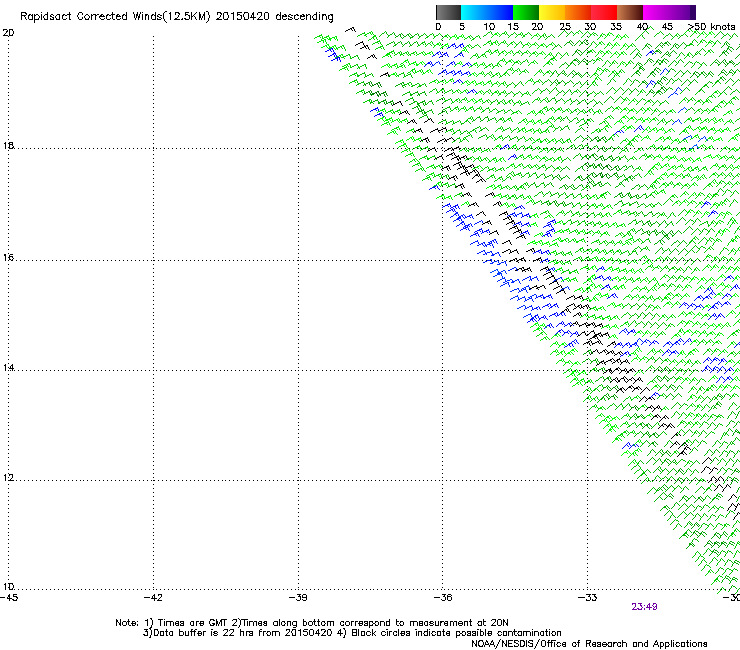Click the longitude label '-42' on bottom axis
Image resolution: width=740 pixels, height=650 pixels.
tap(153, 598)
